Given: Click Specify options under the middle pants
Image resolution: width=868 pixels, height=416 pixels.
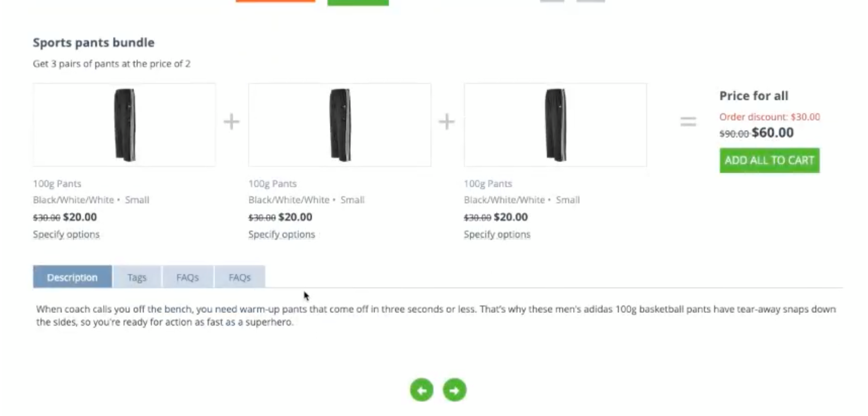Looking at the screenshot, I should coord(282,234).
